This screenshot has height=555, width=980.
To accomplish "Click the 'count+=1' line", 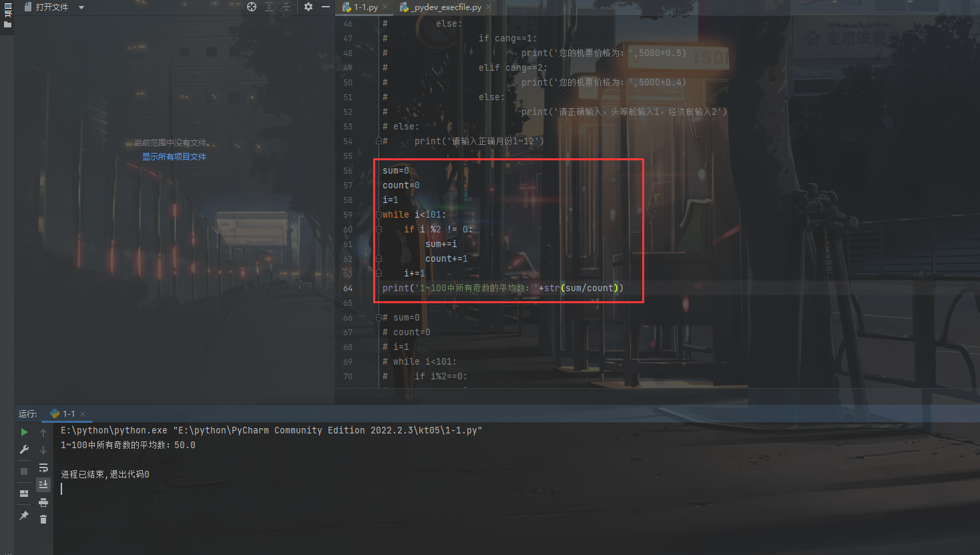I will [447, 259].
